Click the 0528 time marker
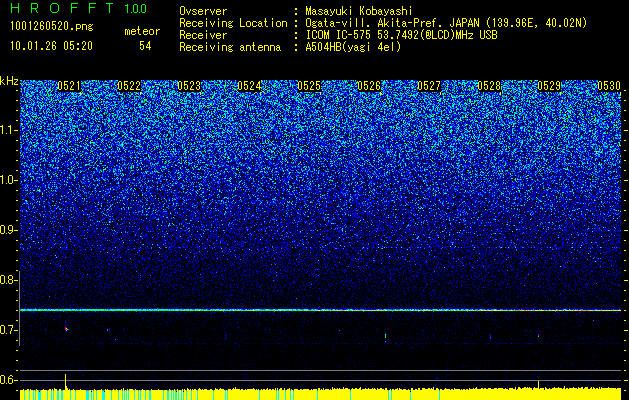629x400 pixels. [x=489, y=86]
